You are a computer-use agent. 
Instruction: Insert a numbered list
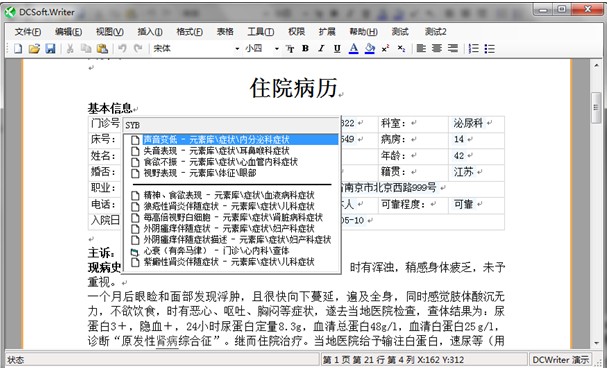[473, 49]
